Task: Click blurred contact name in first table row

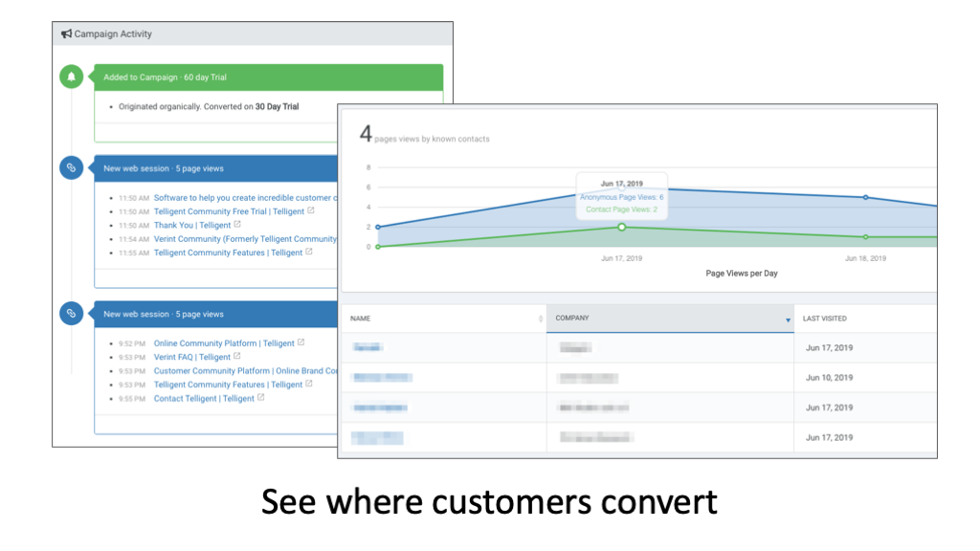Action: 367,347
